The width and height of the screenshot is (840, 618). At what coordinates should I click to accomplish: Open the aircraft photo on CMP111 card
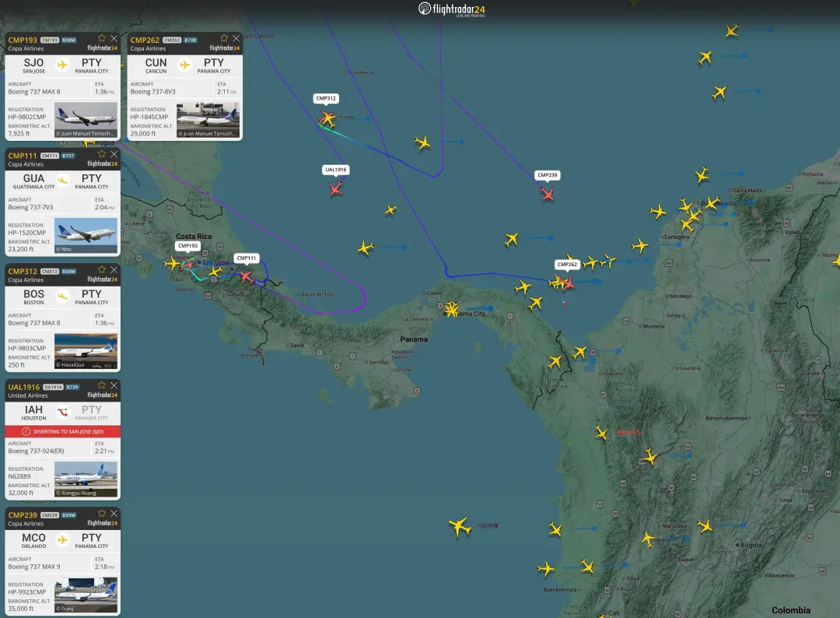(86, 236)
